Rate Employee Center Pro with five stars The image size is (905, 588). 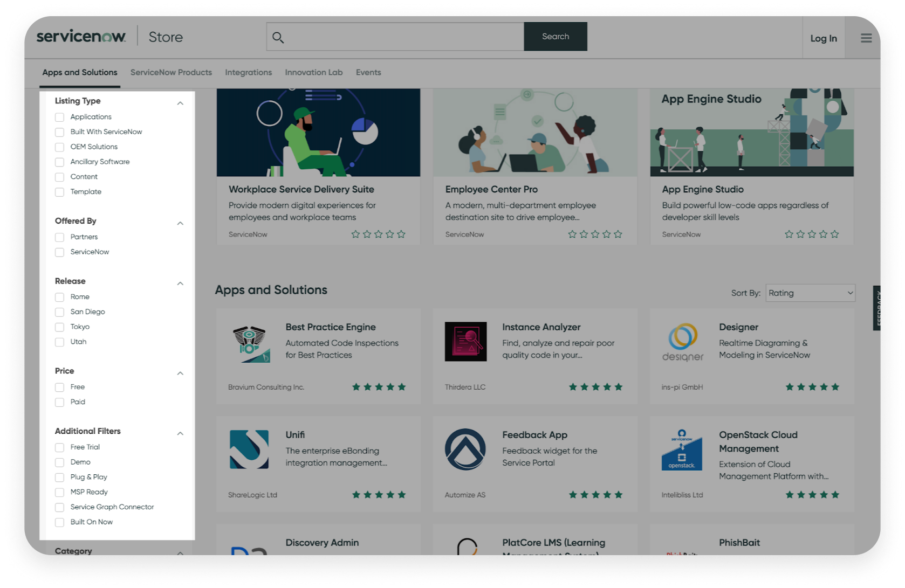618,234
